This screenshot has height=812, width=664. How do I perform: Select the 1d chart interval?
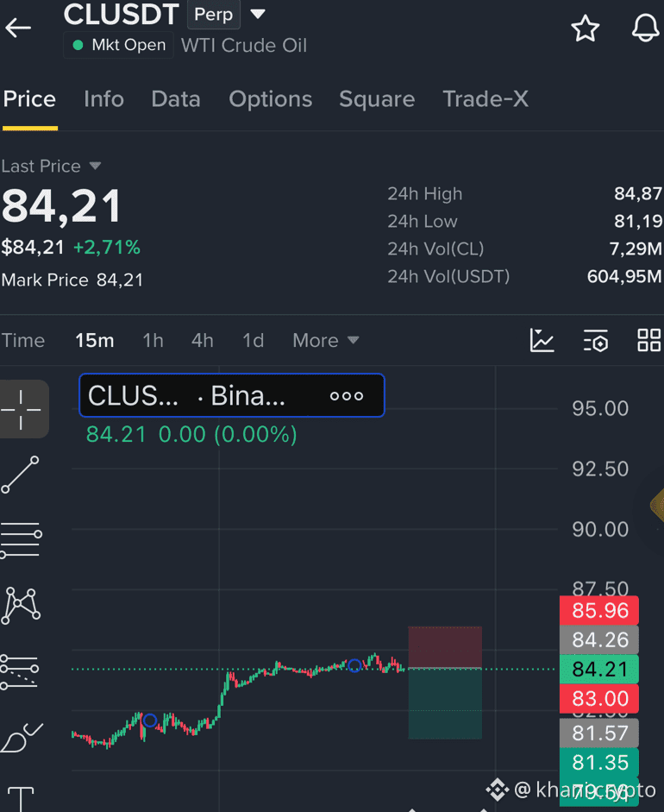[x=253, y=340]
